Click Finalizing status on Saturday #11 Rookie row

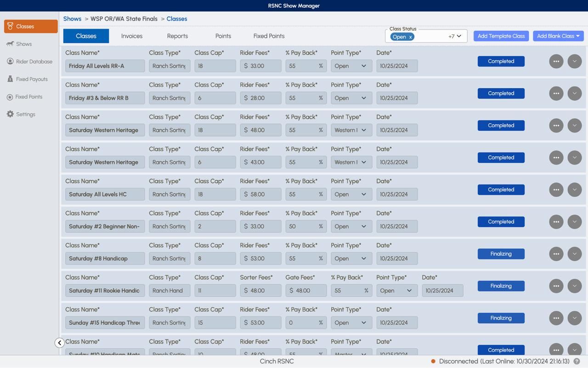click(501, 286)
